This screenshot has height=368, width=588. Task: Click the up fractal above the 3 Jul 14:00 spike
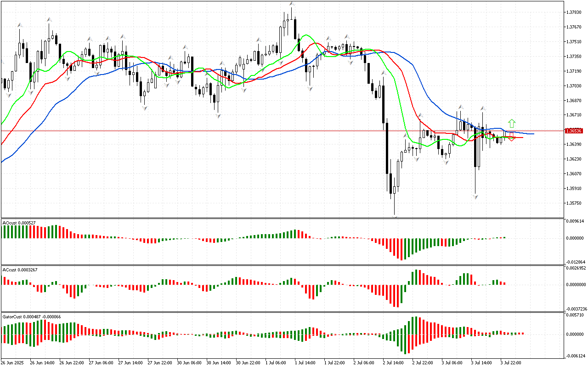tap(483, 109)
